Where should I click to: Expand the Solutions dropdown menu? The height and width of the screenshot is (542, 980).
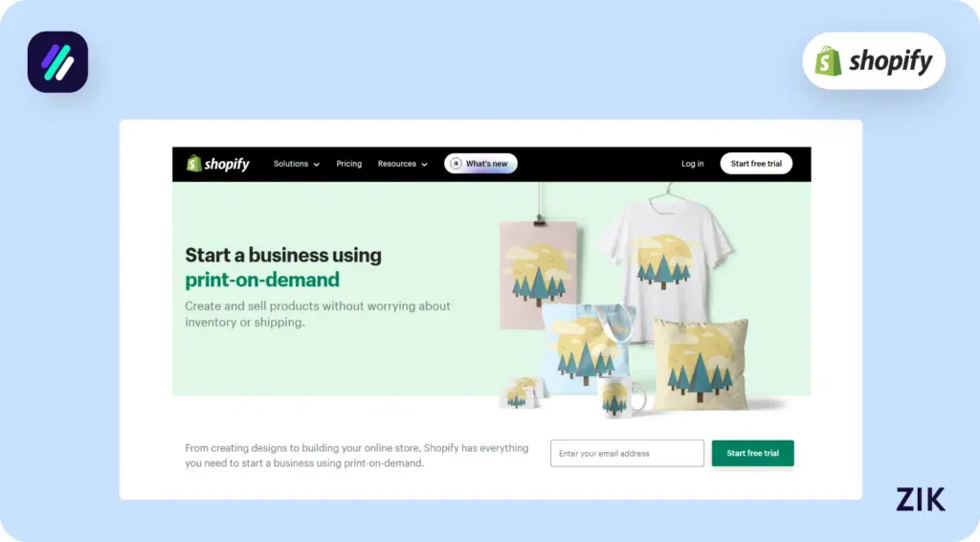click(297, 164)
